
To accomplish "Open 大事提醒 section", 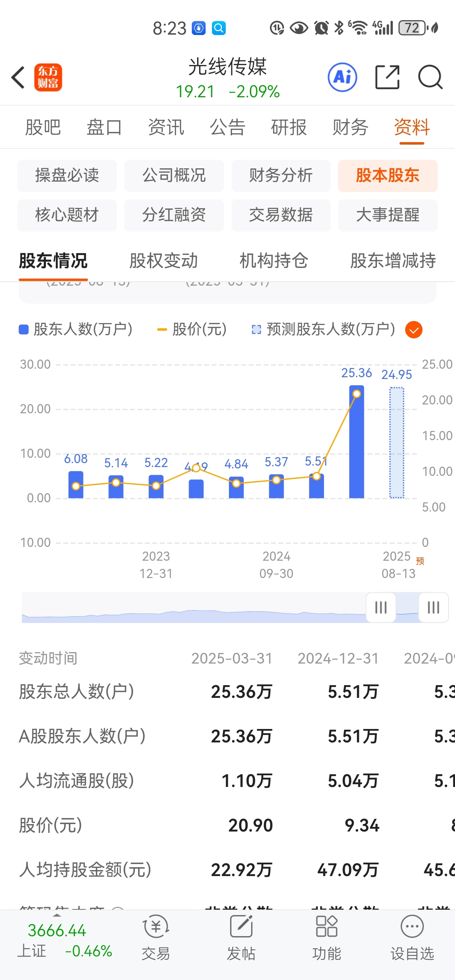I will pos(388,215).
